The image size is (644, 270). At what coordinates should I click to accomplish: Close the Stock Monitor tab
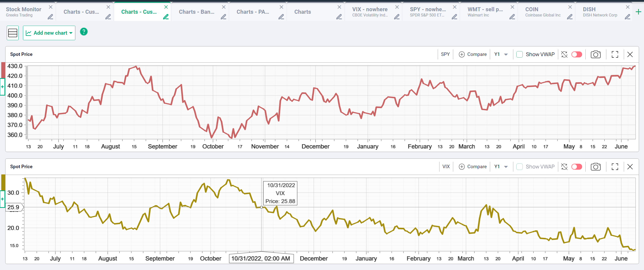click(50, 7)
